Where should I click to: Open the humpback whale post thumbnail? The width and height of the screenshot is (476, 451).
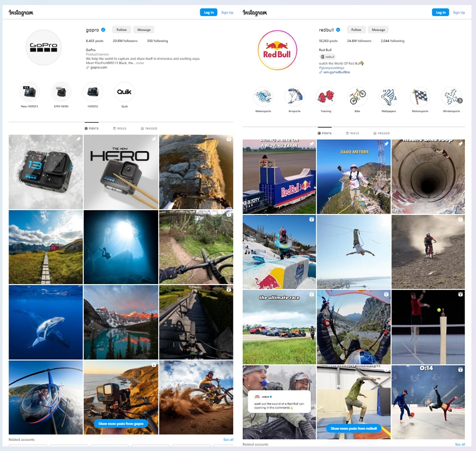(x=46, y=322)
